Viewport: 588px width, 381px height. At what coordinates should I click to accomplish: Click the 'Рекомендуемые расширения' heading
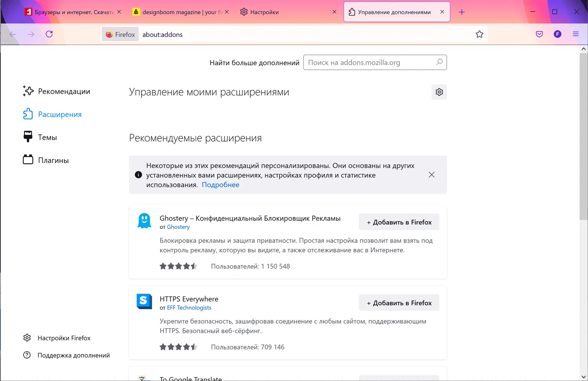(x=195, y=138)
